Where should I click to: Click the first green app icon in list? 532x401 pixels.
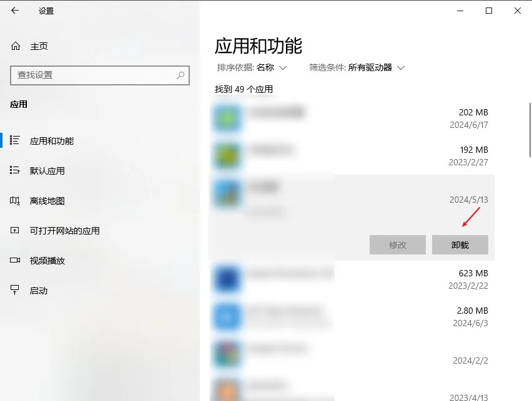227,118
